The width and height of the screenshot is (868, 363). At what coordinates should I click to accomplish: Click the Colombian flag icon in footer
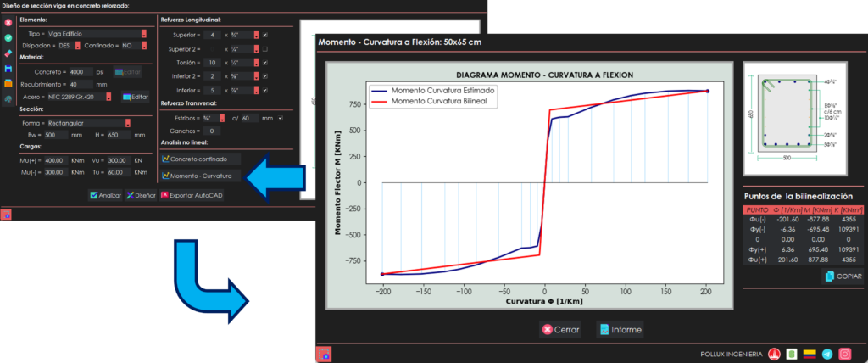click(810, 354)
